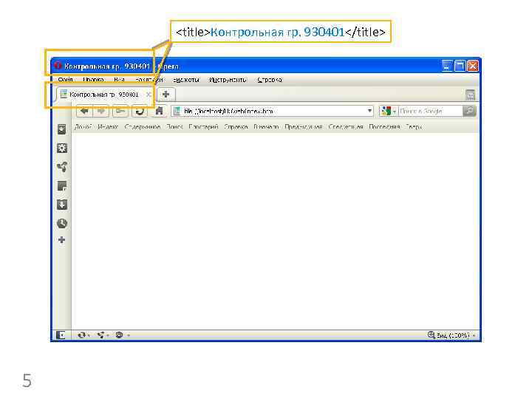Image resolution: width=532 pixels, height=399 pixels.
Task: Open the Notes panel in sidebar
Action: pyautogui.click(x=62, y=186)
